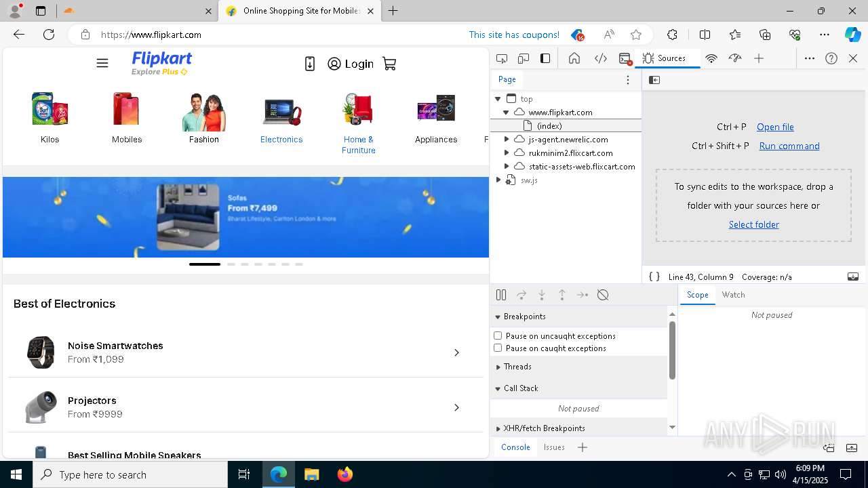Expand static-assets-web.flixcart.com tree node

point(506,166)
